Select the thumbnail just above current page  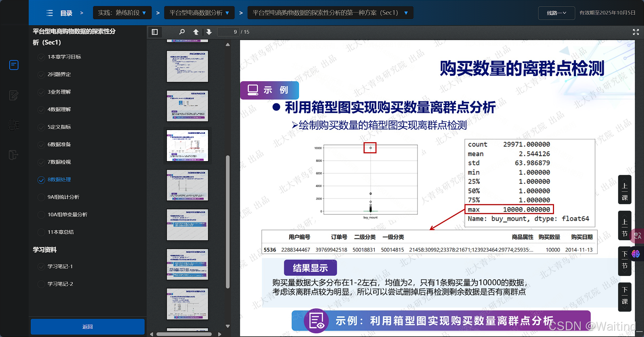[x=187, y=106]
